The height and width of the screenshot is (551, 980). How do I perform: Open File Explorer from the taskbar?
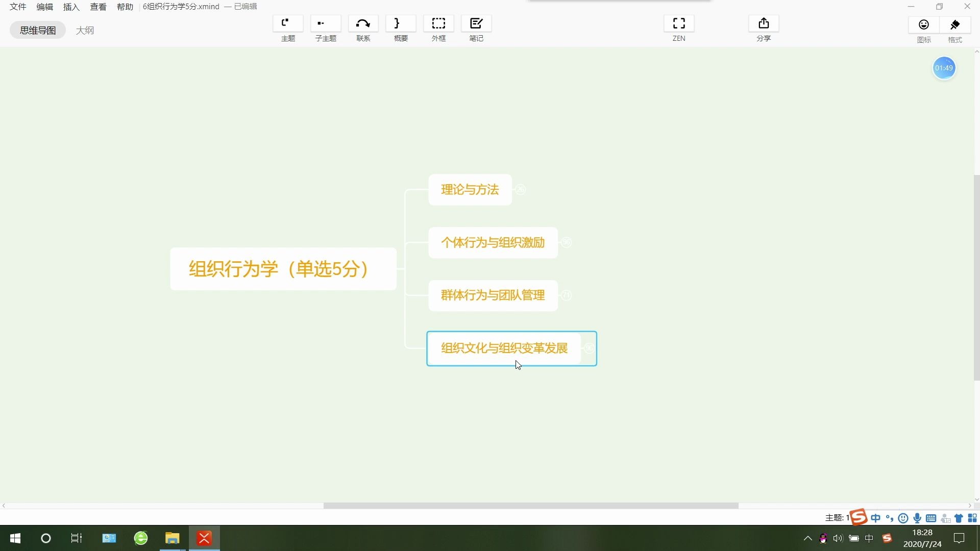[173, 538]
